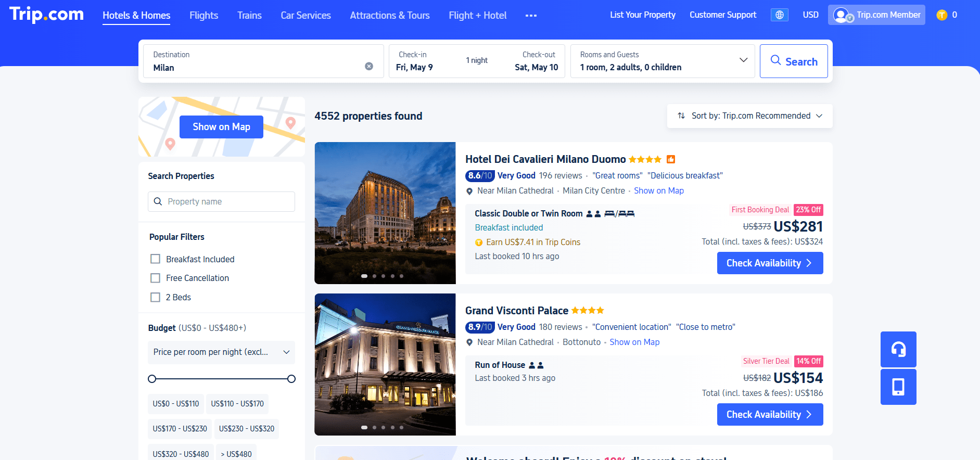This screenshot has height=460, width=980.
Task: Click the star rating of Grand Visconti Palace
Action: (x=588, y=311)
